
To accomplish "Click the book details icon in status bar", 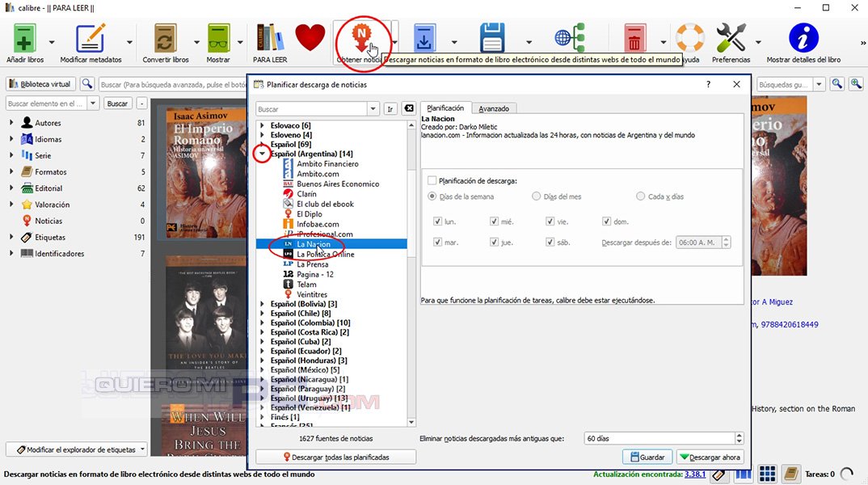I will pyautogui.click(x=791, y=474).
